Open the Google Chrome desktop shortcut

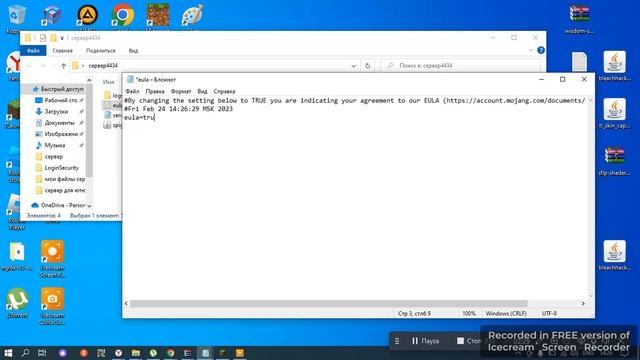point(123,16)
